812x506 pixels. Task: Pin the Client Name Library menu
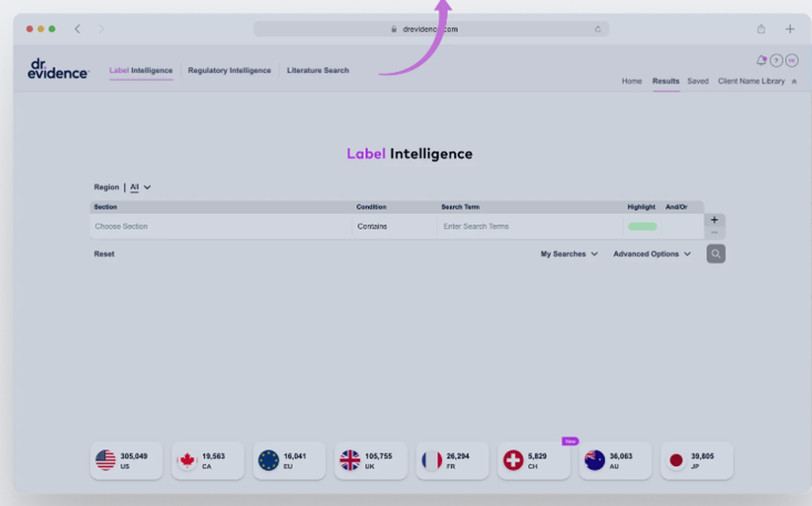[x=795, y=81]
